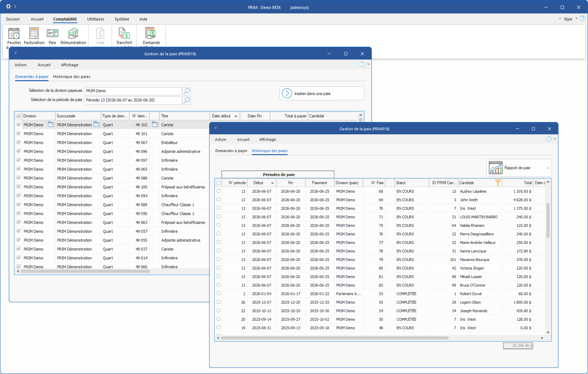
Task: Open the demande lookup icon next to 49 102
Action: (x=155, y=125)
